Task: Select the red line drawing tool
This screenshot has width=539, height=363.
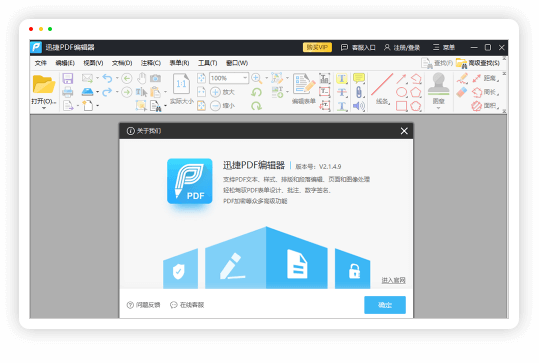Action: coord(382,85)
